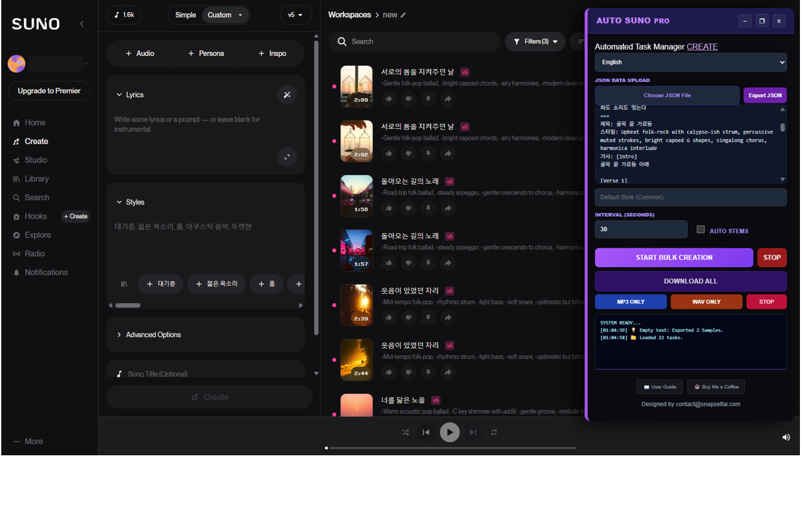Add a Persona
The width and height of the screenshot is (812, 508).
(x=206, y=53)
